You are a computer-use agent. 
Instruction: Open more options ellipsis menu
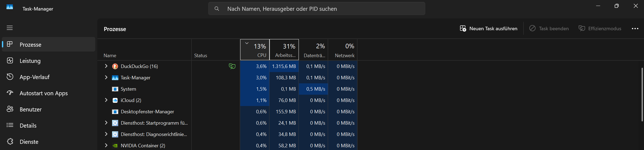click(635, 29)
